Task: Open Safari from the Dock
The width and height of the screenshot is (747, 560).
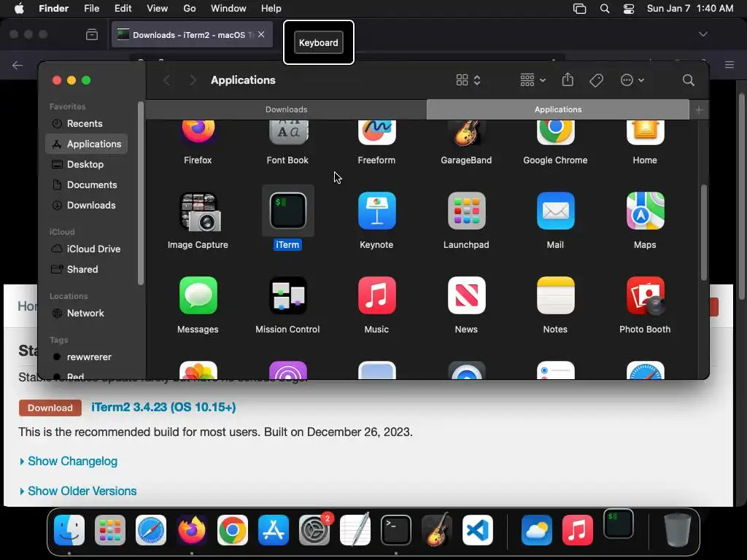Action: click(151, 530)
